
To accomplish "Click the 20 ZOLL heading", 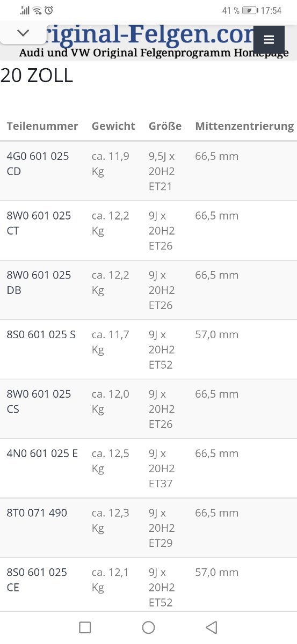I will pyautogui.click(x=37, y=76).
